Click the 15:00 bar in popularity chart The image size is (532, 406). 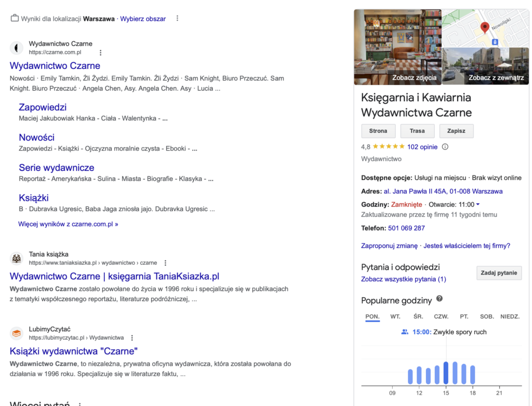click(x=446, y=373)
